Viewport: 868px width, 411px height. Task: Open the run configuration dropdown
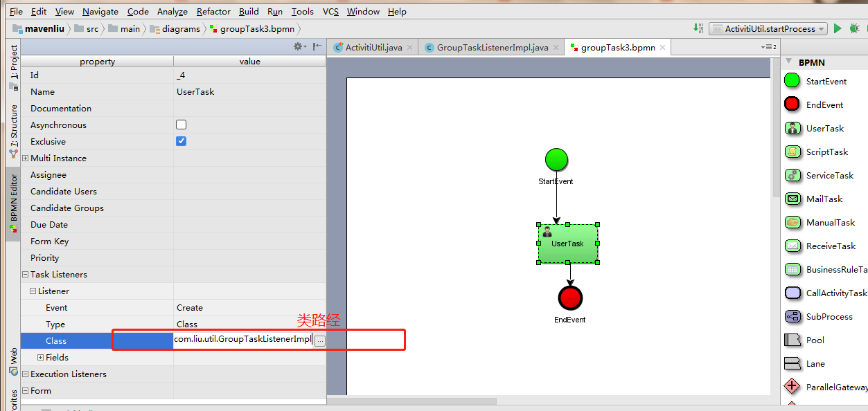click(769, 28)
